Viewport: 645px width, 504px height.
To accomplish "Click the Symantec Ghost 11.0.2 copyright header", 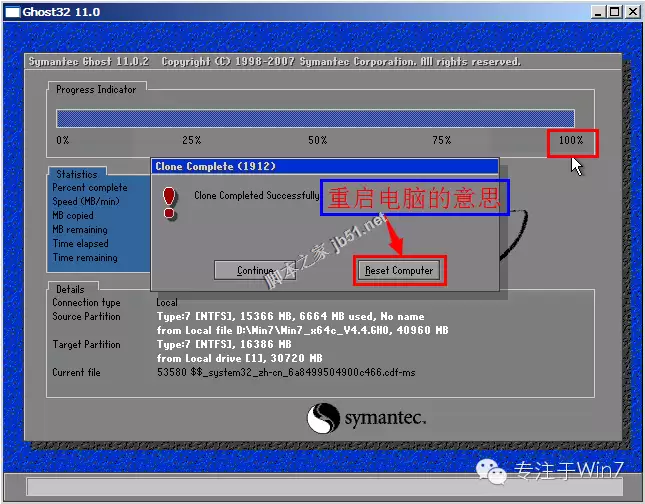I will [274, 62].
